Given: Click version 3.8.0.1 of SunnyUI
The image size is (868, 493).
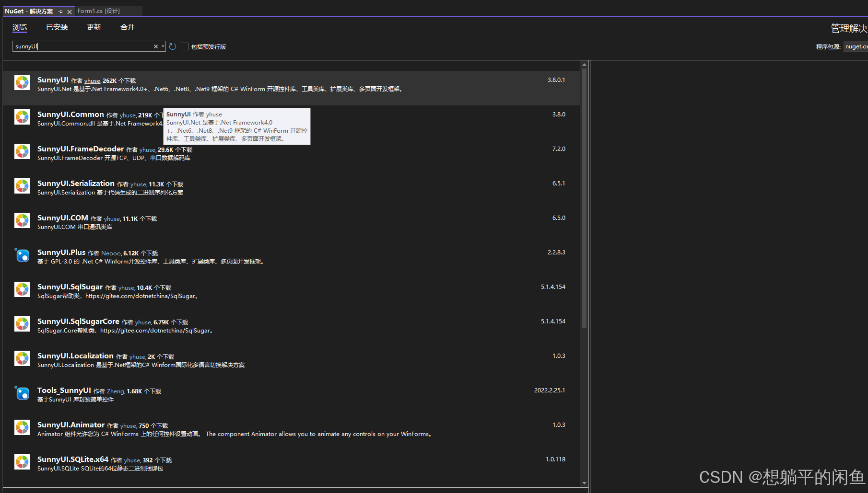Looking at the screenshot, I should coord(556,80).
